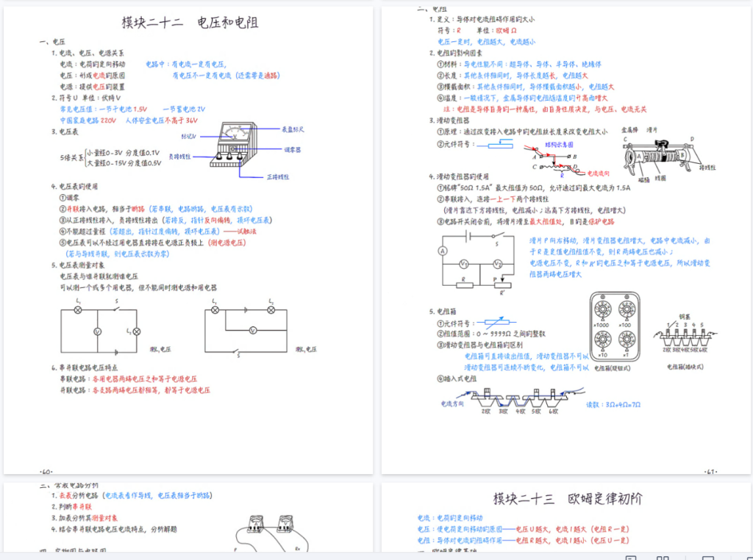Click the title 模块二十二 电压和电阻
The width and height of the screenshot is (753, 560).
pos(190,23)
